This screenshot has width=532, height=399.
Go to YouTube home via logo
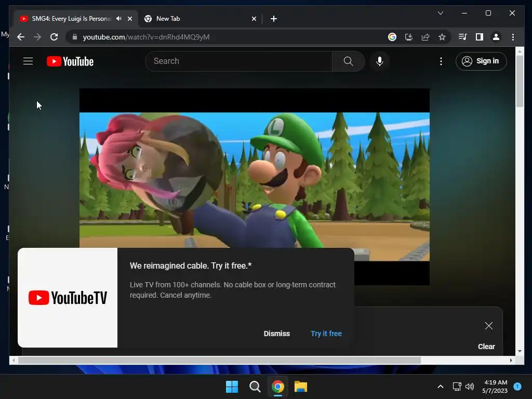(x=70, y=61)
